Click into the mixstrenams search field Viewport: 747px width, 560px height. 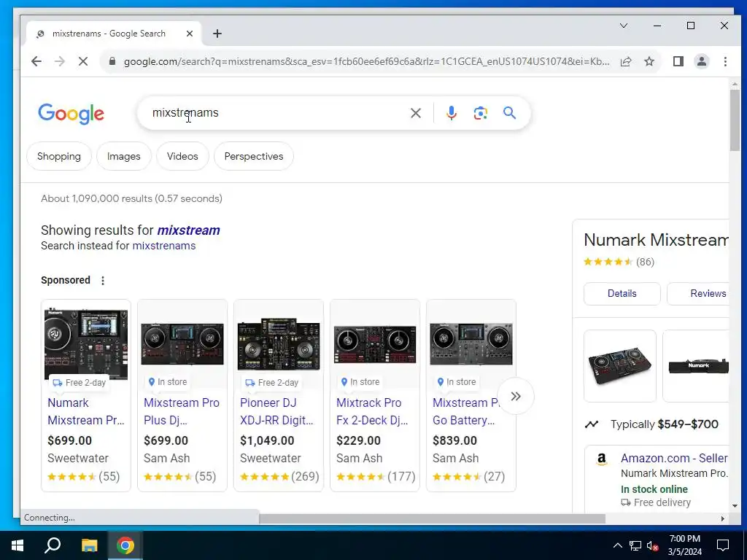coord(276,113)
